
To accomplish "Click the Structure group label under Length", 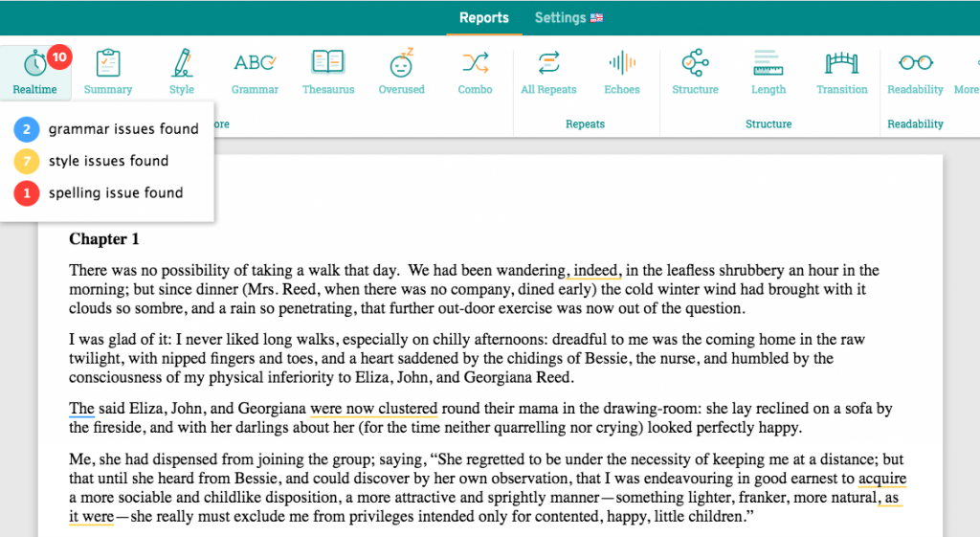I will pos(768,123).
